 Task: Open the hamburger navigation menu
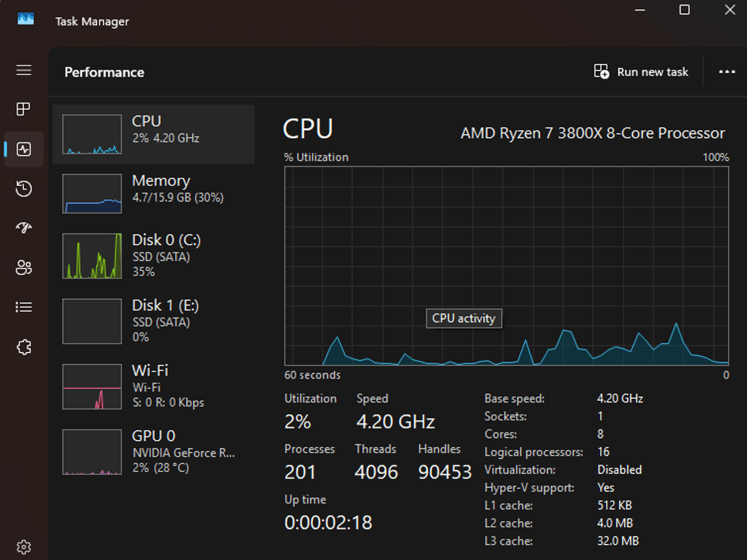click(x=24, y=70)
